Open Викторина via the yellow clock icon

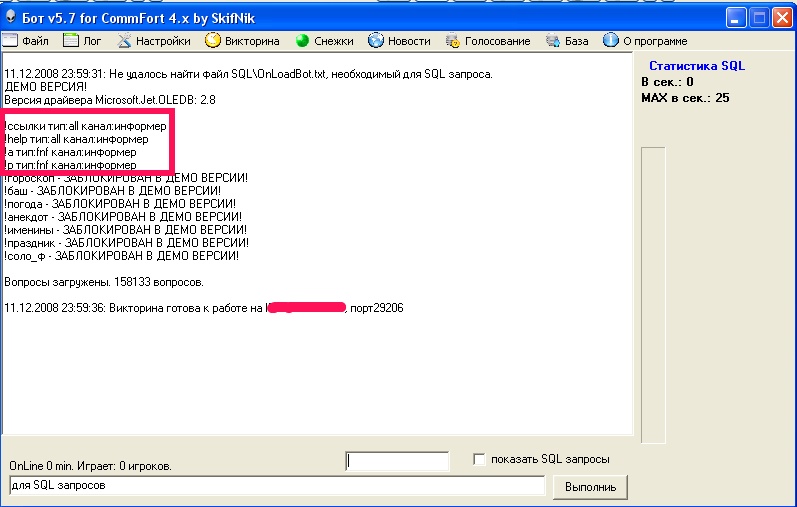[213, 41]
